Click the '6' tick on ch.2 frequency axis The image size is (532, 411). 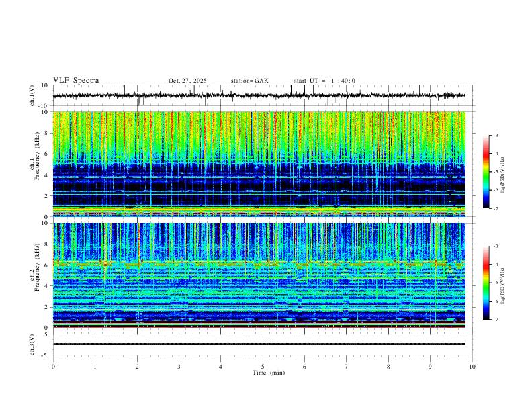pos(46,265)
